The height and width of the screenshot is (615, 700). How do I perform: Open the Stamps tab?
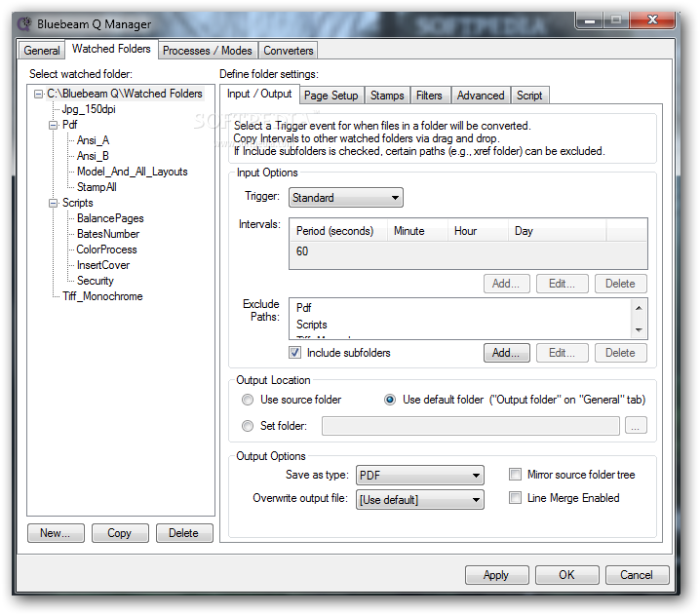pos(387,96)
